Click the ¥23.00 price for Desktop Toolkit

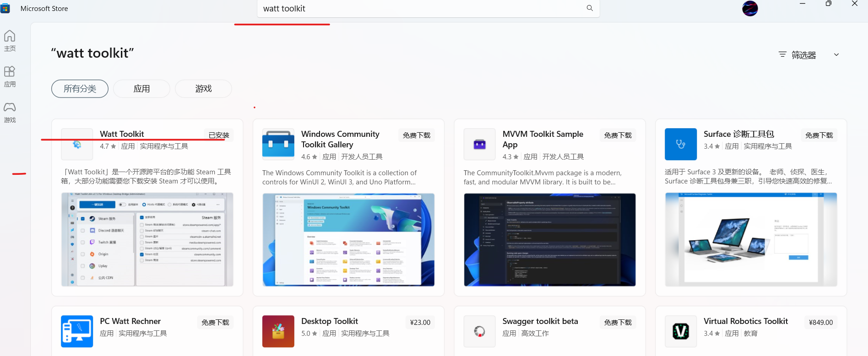[x=420, y=322]
